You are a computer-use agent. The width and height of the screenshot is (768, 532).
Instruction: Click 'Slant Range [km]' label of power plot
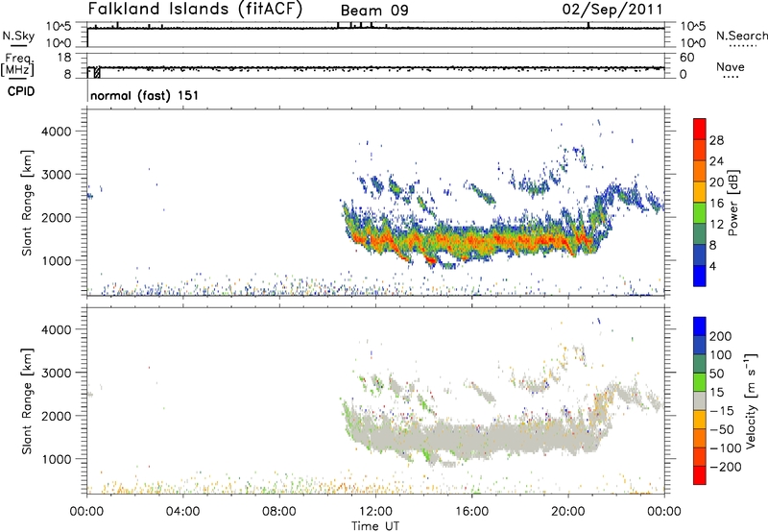point(27,203)
